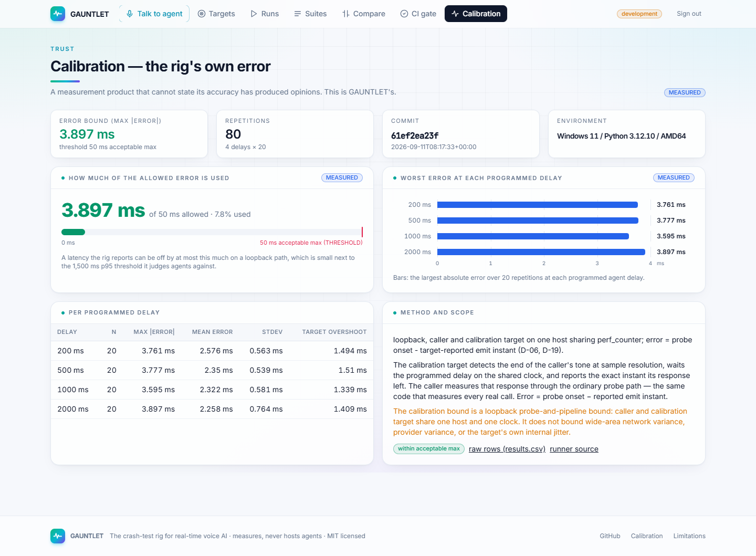
Task: Click the Suites list icon
Action: tap(298, 14)
